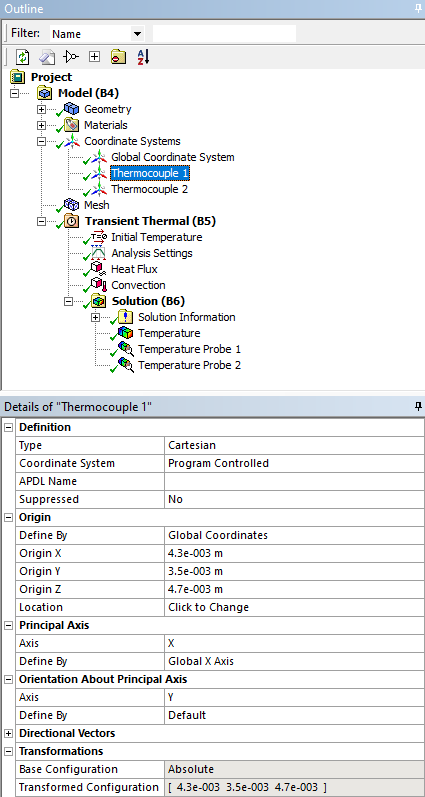Collapse the Definition section in Details
The image size is (425, 797).
coord(8,427)
